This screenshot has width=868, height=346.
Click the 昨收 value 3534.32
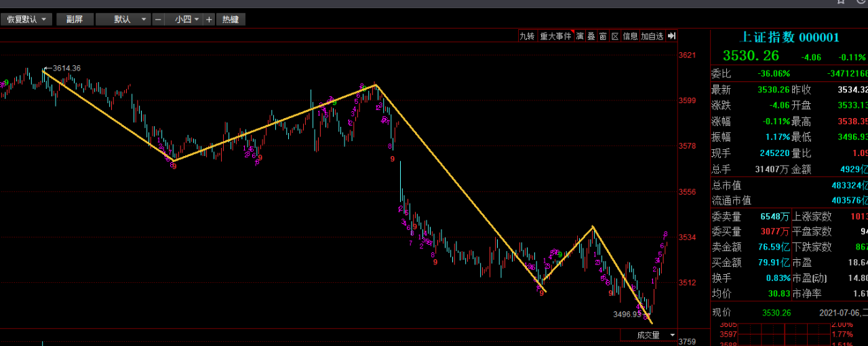click(x=853, y=90)
